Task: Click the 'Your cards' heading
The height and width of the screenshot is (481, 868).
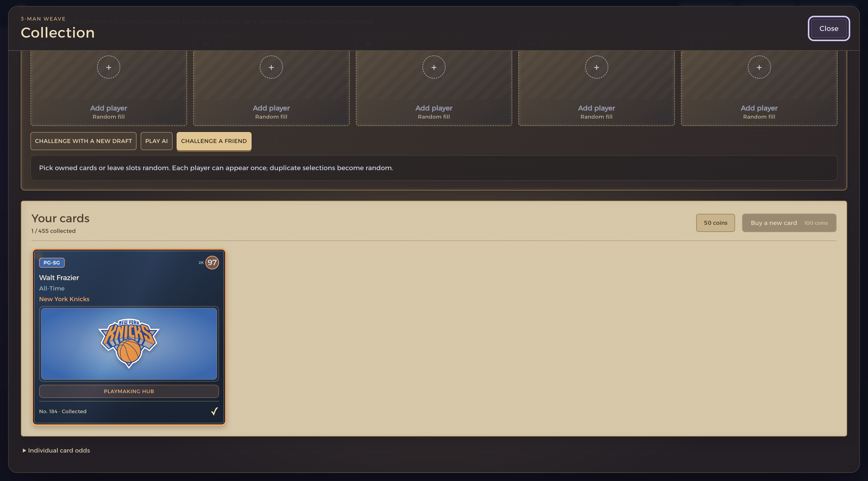Action: click(x=60, y=218)
